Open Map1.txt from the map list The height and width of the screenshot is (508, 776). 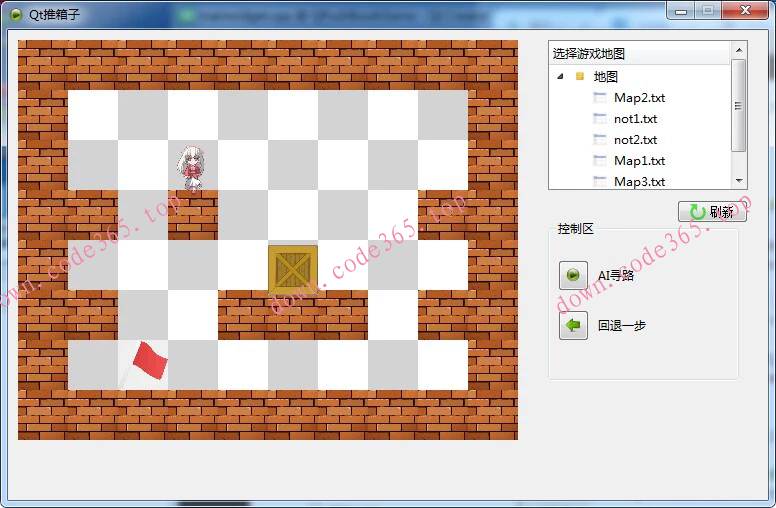pos(639,161)
